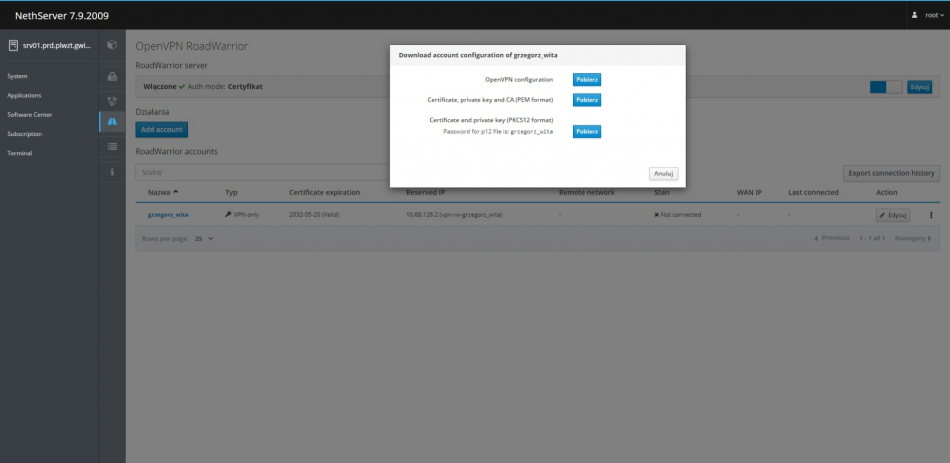950x463 pixels.
Task: Download the OpenVPN configuration file
Action: pos(586,79)
